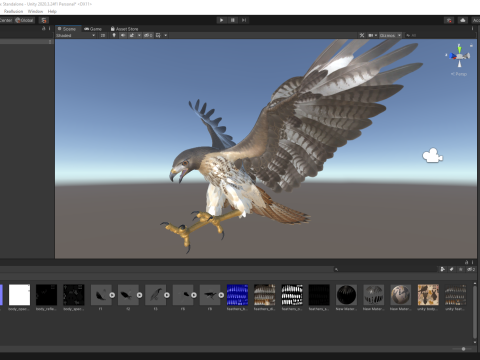The width and height of the screenshot is (480, 360).
Task: Select the blue feathers normal map thumbnail
Action: [x=237, y=295]
